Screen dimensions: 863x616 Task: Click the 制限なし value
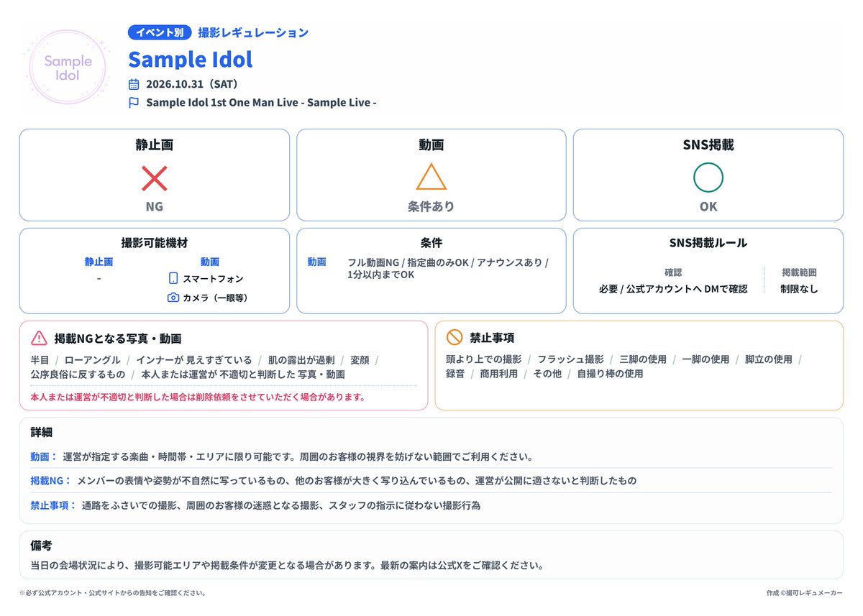tap(800, 289)
